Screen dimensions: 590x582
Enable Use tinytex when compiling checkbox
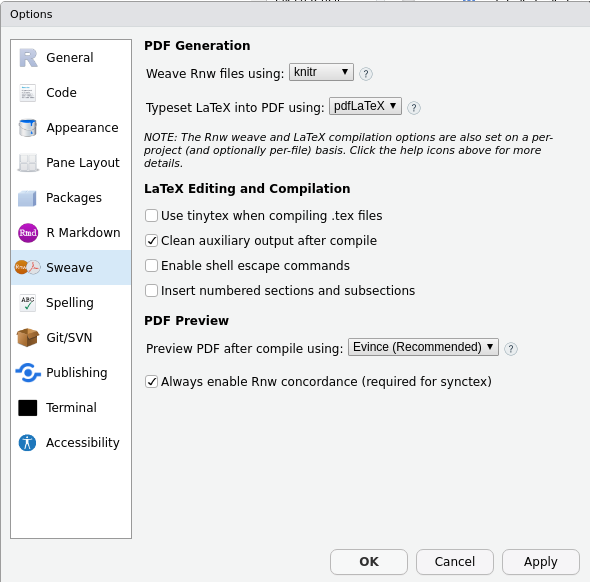pyautogui.click(x=151, y=216)
